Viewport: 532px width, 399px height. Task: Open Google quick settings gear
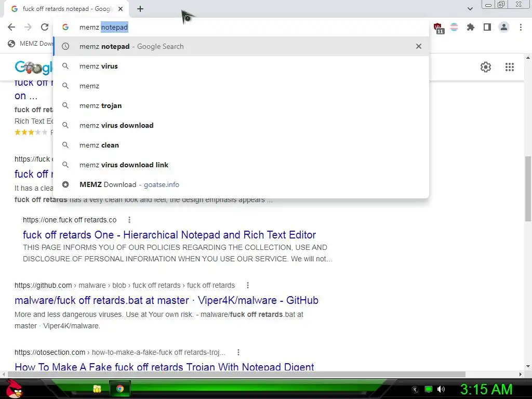(486, 67)
